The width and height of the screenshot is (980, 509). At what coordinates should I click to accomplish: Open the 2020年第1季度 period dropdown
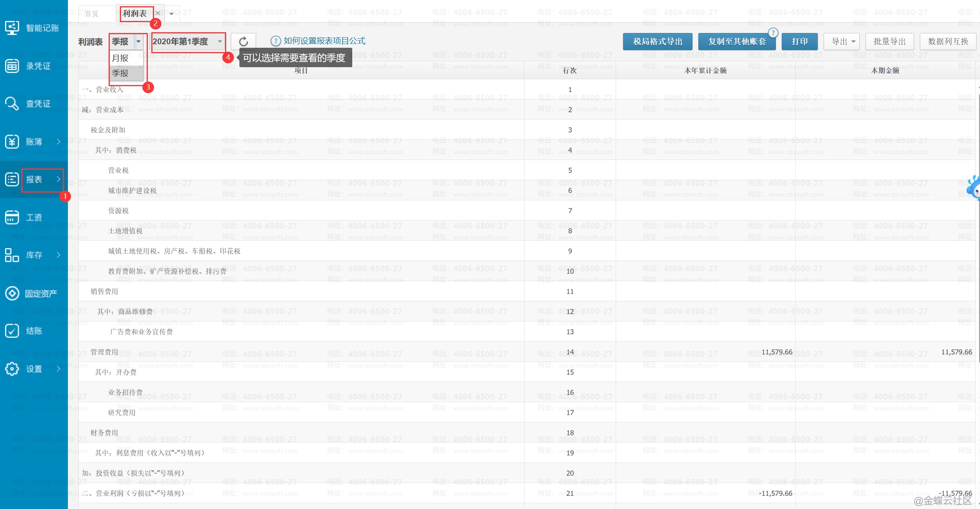[220, 42]
